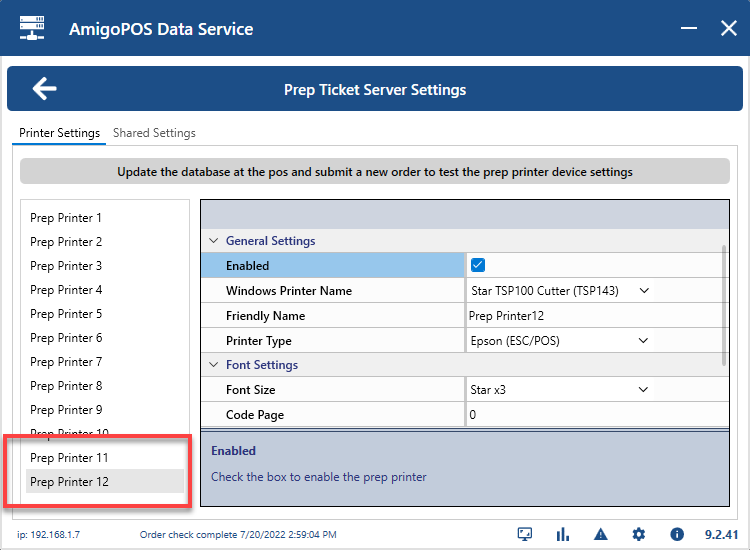The width and height of the screenshot is (750, 550).
Task: Select Prep Printer 11 in the list
Action: pos(69,458)
